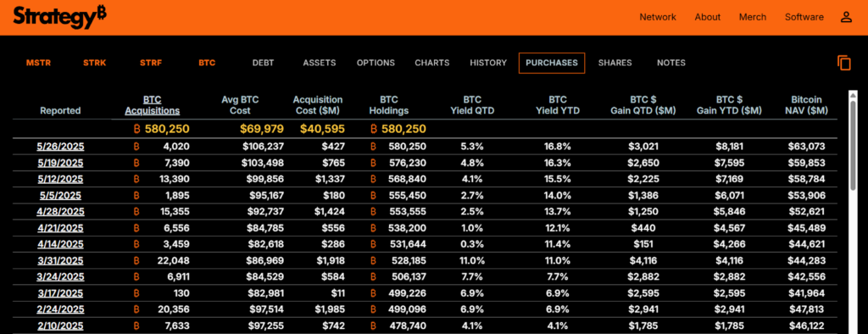868x334 pixels.
Task: Open the SHARES tab
Action: coord(615,63)
